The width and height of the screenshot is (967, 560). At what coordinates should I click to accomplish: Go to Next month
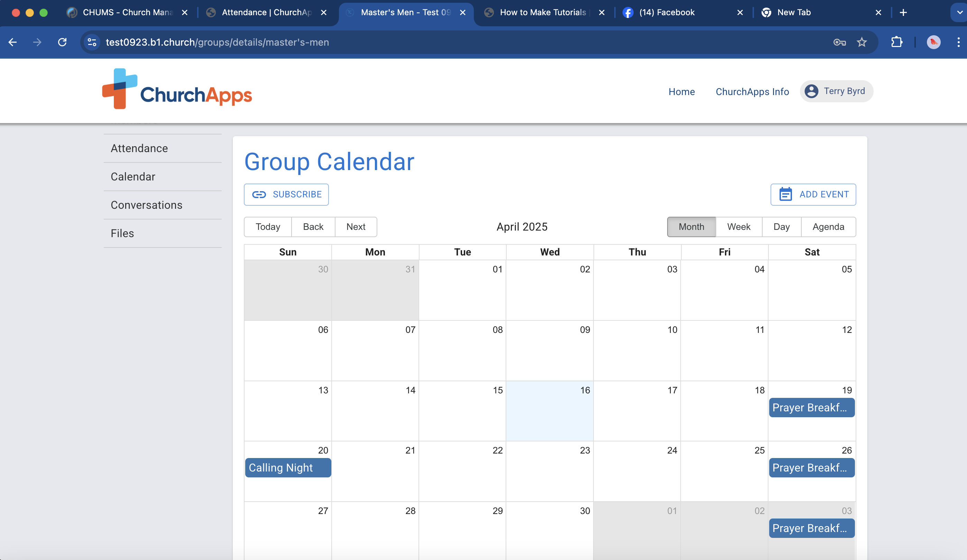[355, 227]
